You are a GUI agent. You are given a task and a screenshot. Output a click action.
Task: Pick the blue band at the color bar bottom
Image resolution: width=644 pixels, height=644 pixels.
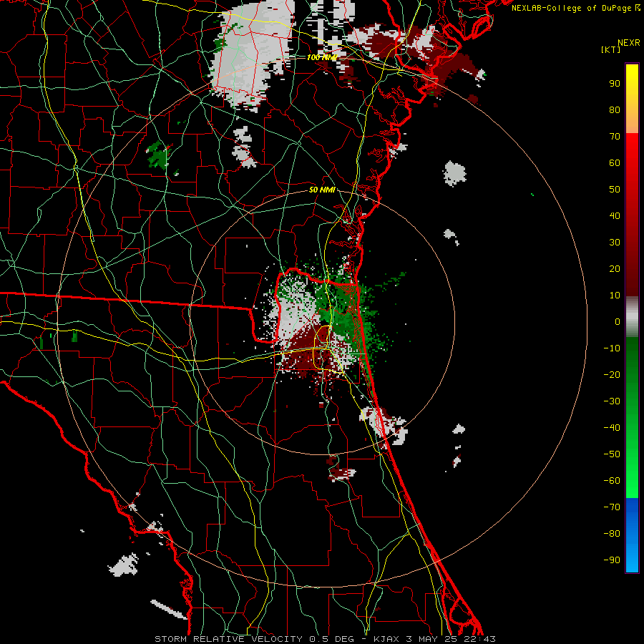point(632,535)
